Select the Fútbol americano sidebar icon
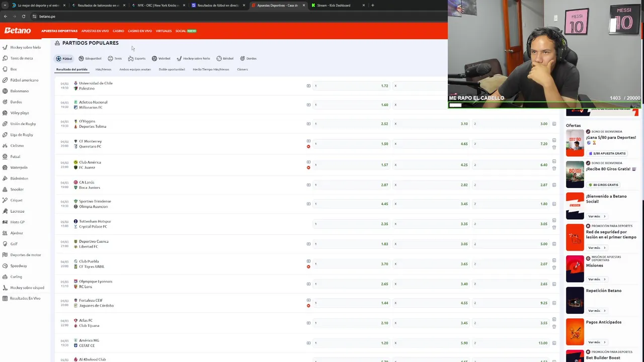The image size is (644, 362). 5,80
